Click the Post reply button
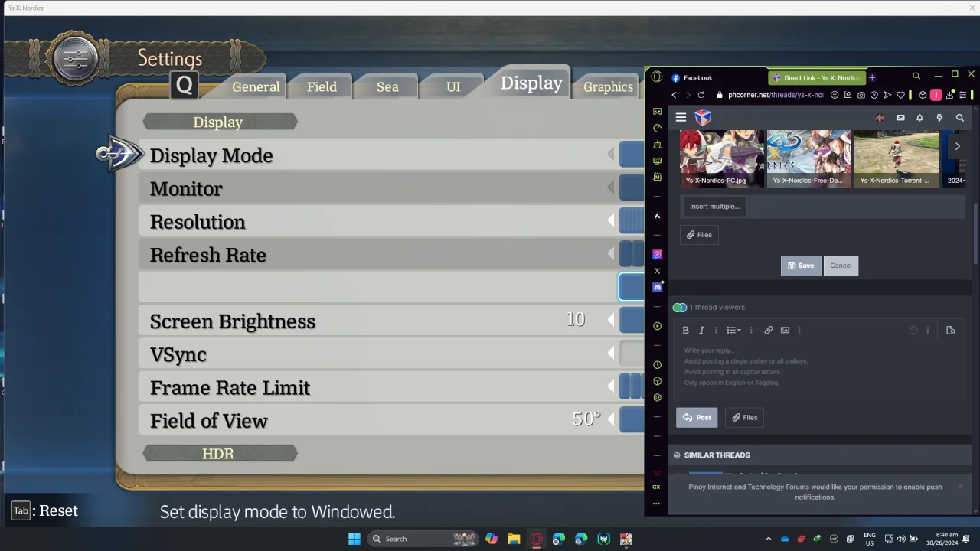 tap(697, 417)
